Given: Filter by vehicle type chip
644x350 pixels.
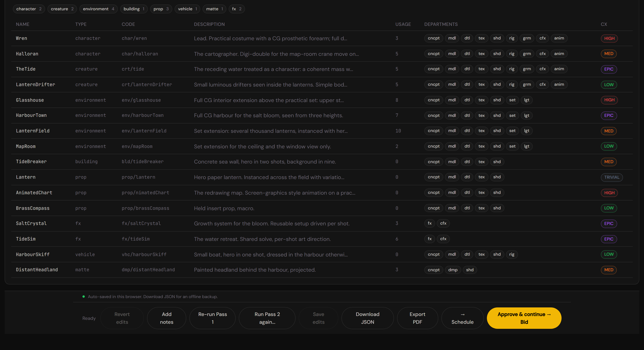Looking at the screenshot, I should (x=187, y=9).
